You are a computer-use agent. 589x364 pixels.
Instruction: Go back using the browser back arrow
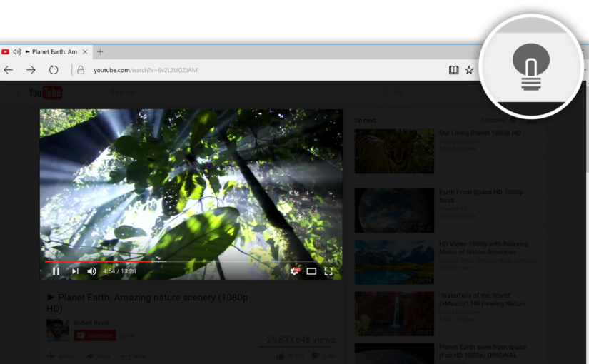[9, 69]
